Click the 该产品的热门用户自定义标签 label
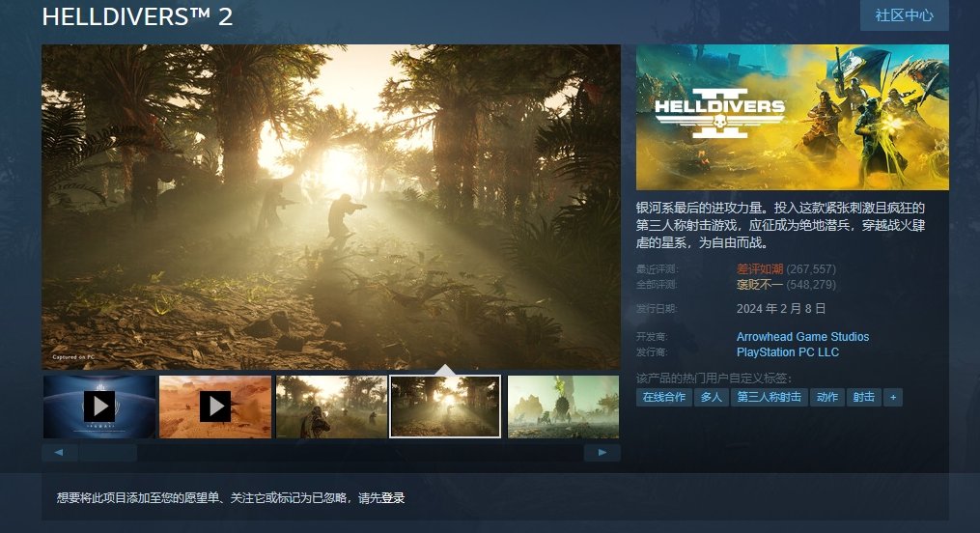980x533 pixels. [714, 379]
